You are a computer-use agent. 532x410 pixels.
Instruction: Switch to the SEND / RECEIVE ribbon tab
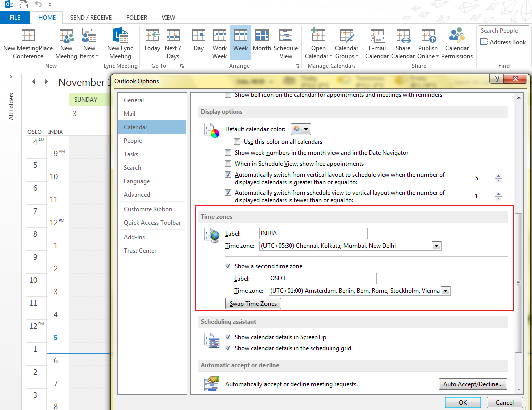pyautogui.click(x=91, y=17)
